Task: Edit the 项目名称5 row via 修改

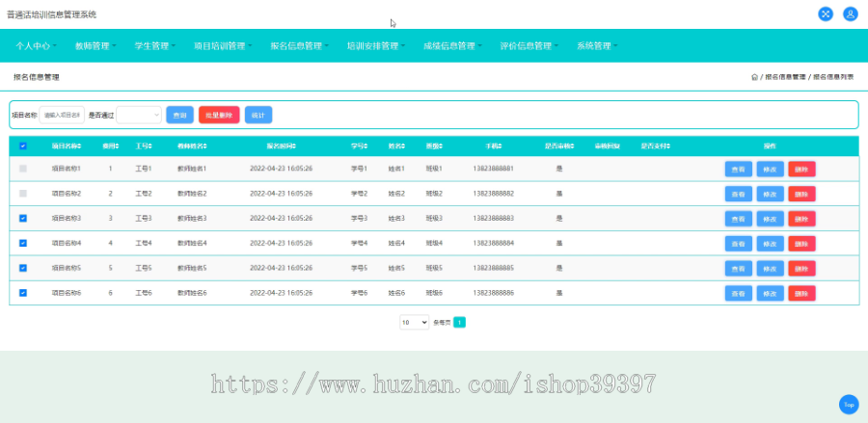Action: tap(770, 269)
